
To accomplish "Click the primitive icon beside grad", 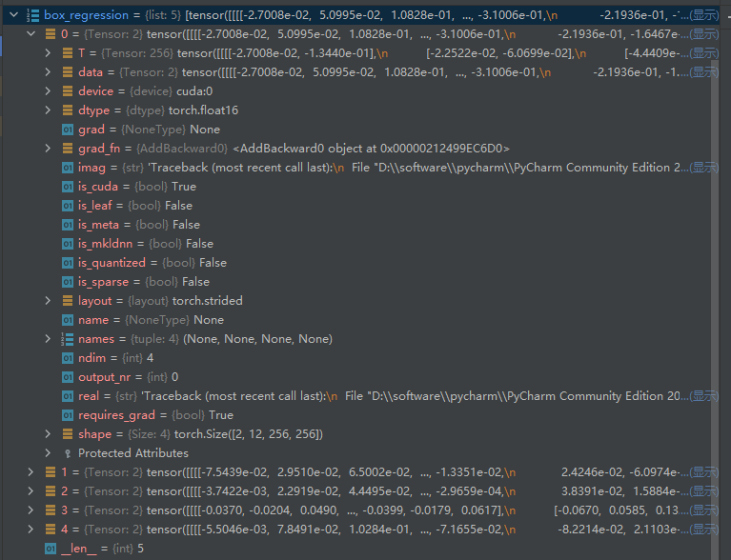I will [68, 130].
